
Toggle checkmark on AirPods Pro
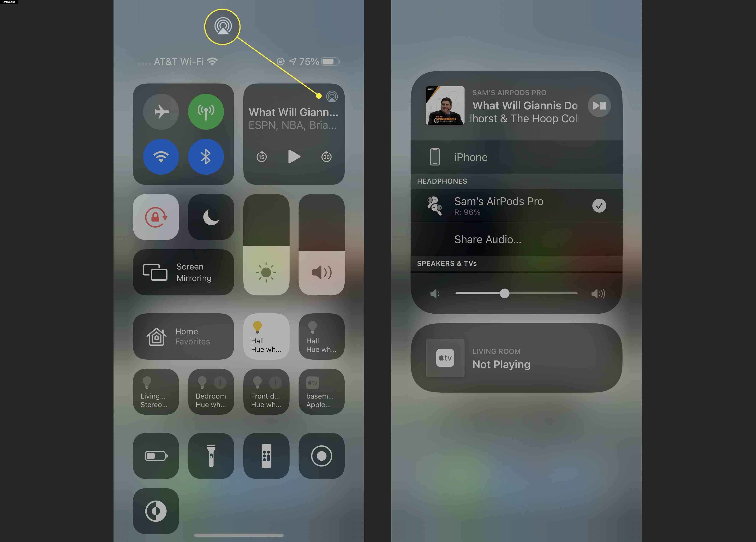[599, 205]
